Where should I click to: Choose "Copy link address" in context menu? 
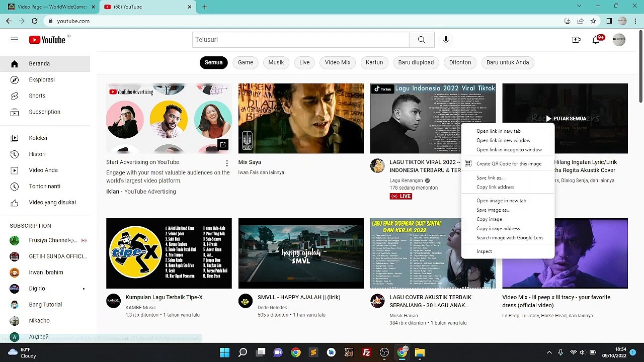pos(495,187)
